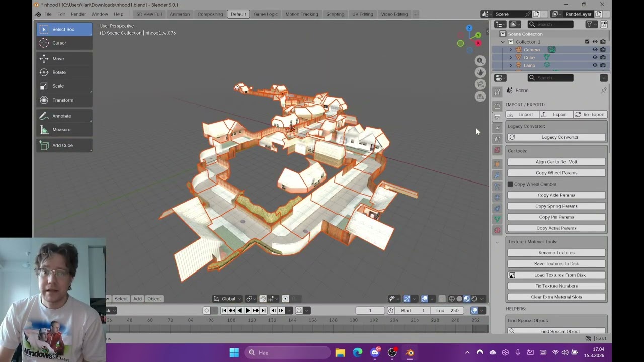Click Align Car to Re-Volt
Screen dimensions: 644x362
pyautogui.click(x=556, y=162)
